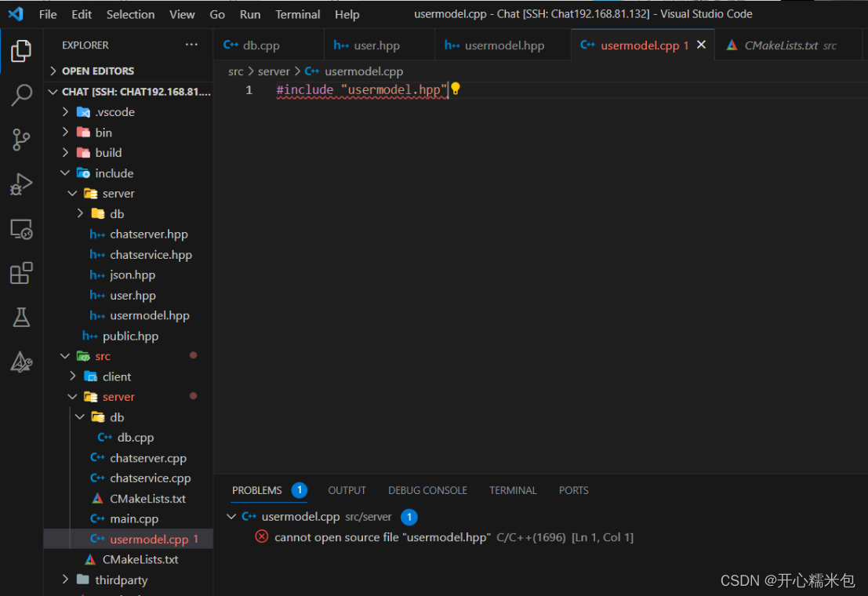Open Explorer more actions ellipsis
This screenshot has height=596, width=868.
click(191, 45)
